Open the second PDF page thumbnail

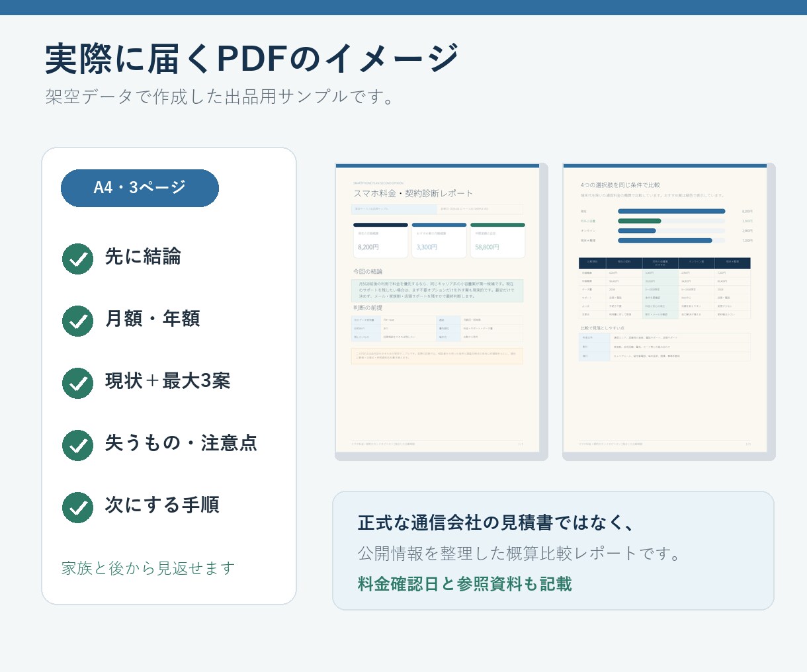(665, 308)
